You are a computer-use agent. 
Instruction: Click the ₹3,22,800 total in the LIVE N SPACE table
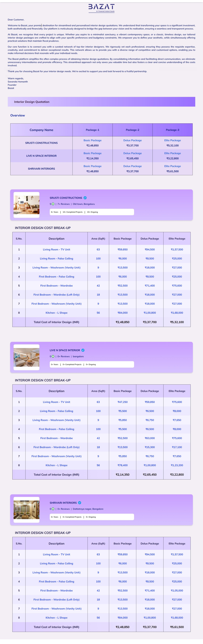coord(177,475)
